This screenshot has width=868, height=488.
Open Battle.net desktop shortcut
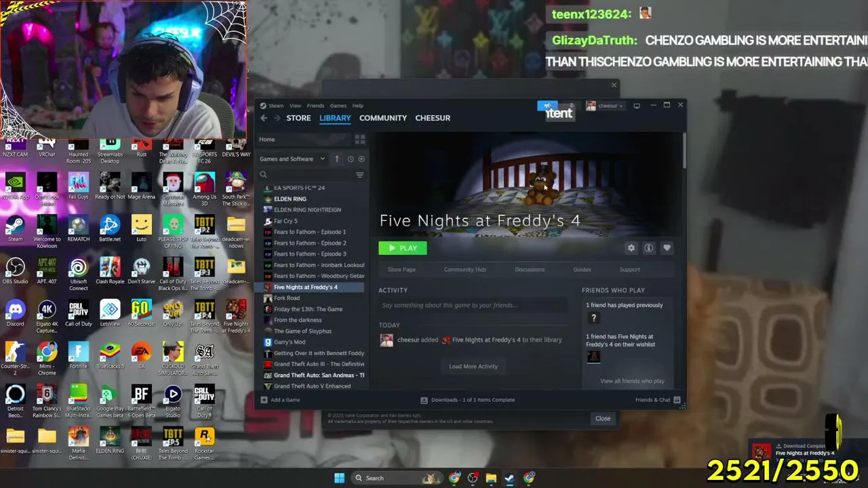[110, 229]
